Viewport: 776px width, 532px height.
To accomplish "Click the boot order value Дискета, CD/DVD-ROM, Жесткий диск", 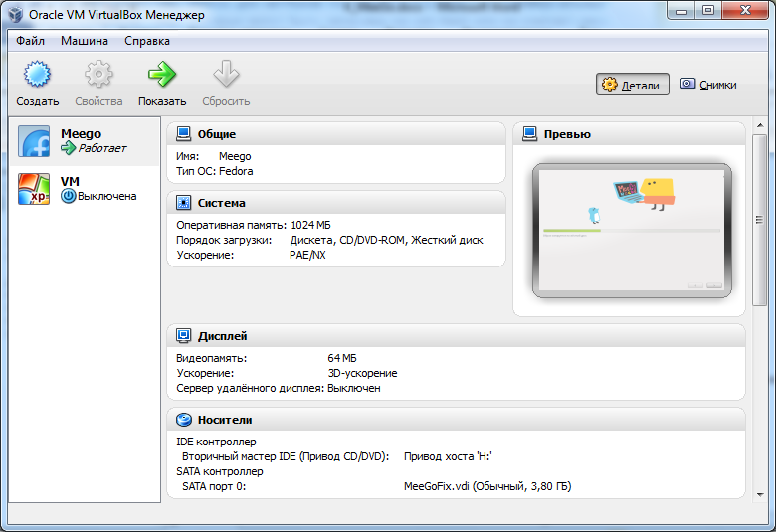I will [387, 240].
